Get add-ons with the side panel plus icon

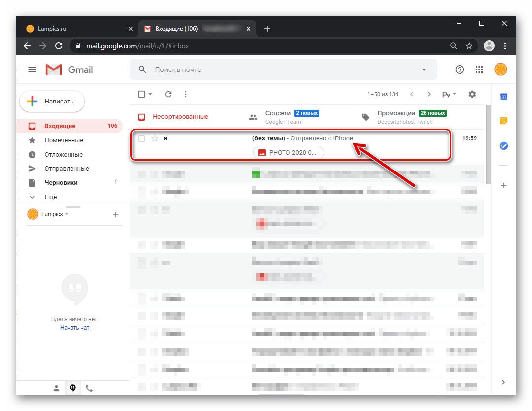click(x=504, y=185)
